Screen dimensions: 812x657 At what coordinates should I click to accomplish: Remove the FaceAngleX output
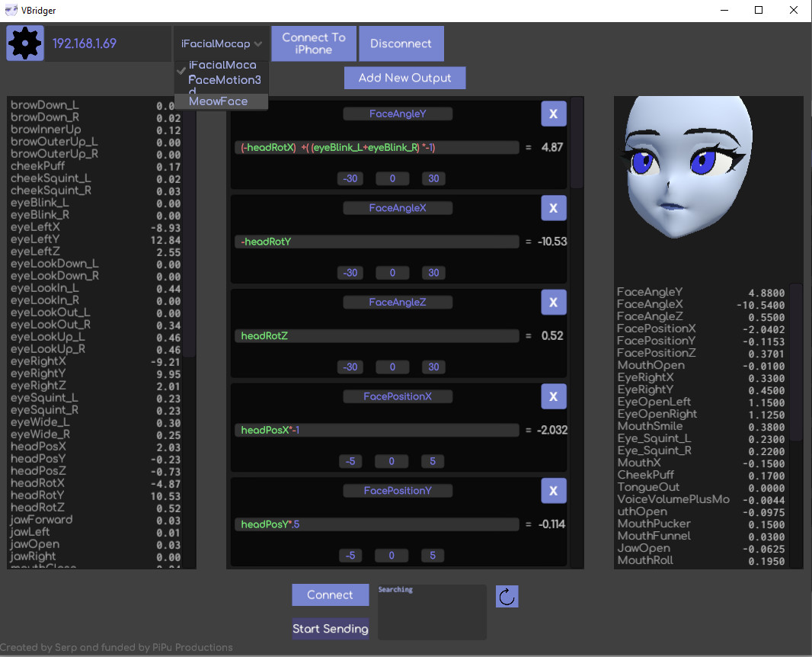tap(554, 207)
